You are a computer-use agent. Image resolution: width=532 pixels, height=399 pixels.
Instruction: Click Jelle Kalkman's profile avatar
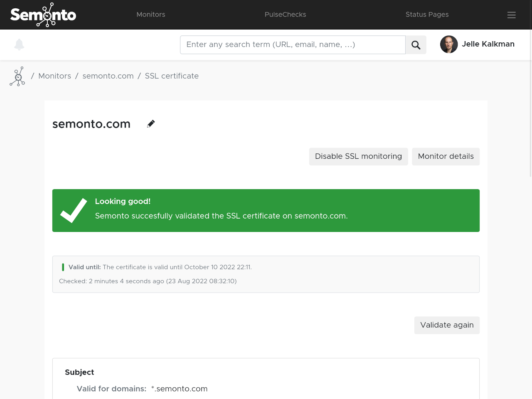[x=449, y=44]
